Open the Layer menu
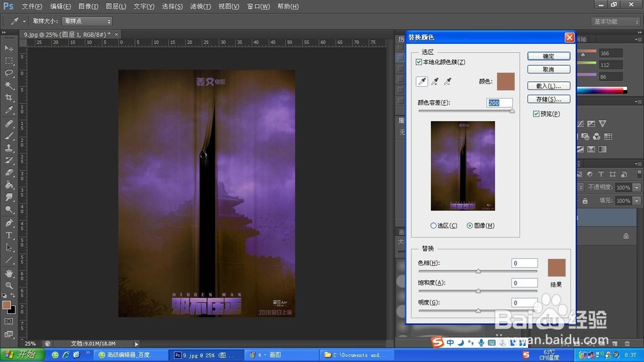 point(116,6)
